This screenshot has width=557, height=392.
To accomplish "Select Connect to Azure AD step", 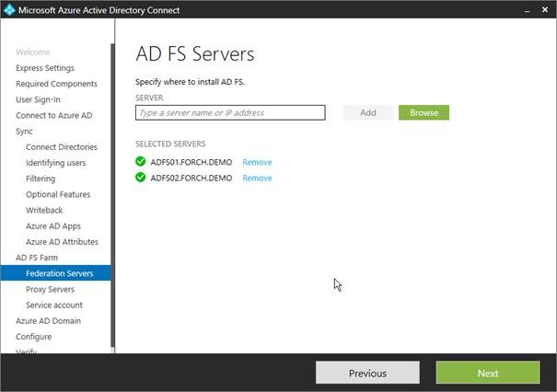I will pos(54,115).
